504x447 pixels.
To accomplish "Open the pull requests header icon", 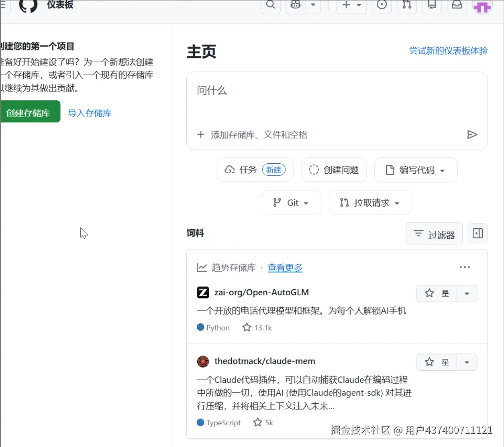I will tap(407, 5).
